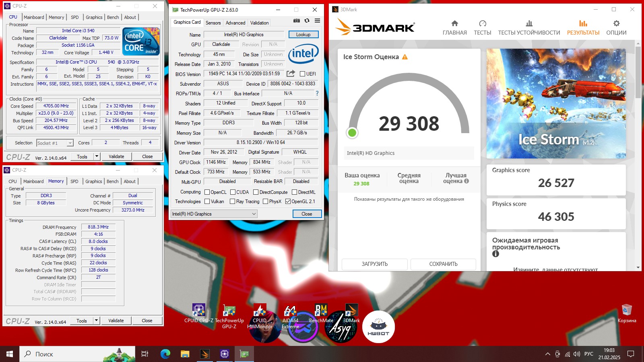Image resolution: width=644 pixels, height=362 pixels.
Task: Open the HWBOT desktop icon
Action: point(378,327)
